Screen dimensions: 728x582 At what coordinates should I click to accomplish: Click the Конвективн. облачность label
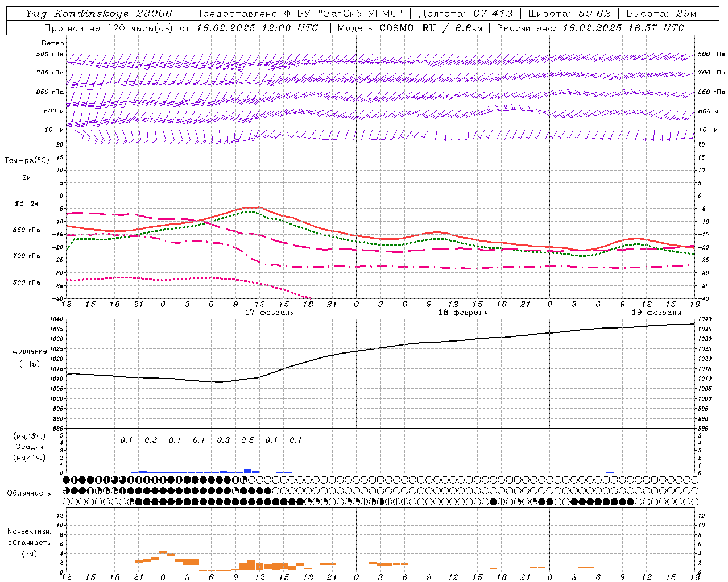tap(29, 542)
